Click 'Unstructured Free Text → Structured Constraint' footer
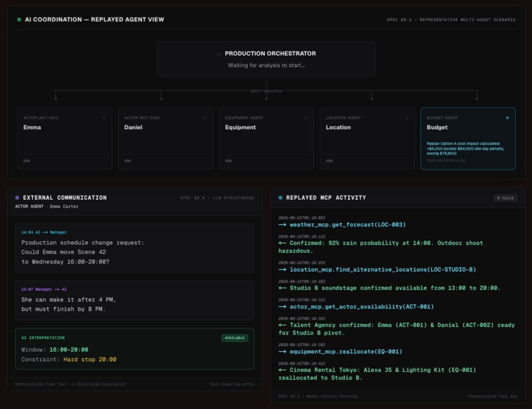Viewport: 532px width, 409px height. tap(70, 384)
